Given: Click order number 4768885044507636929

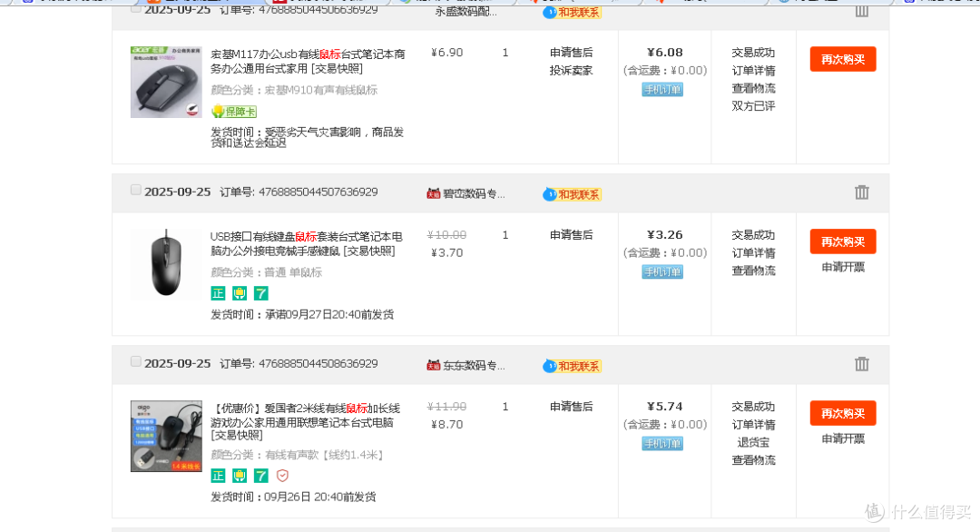Looking at the screenshot, I should pyautogui.click(x=318, y=192).
